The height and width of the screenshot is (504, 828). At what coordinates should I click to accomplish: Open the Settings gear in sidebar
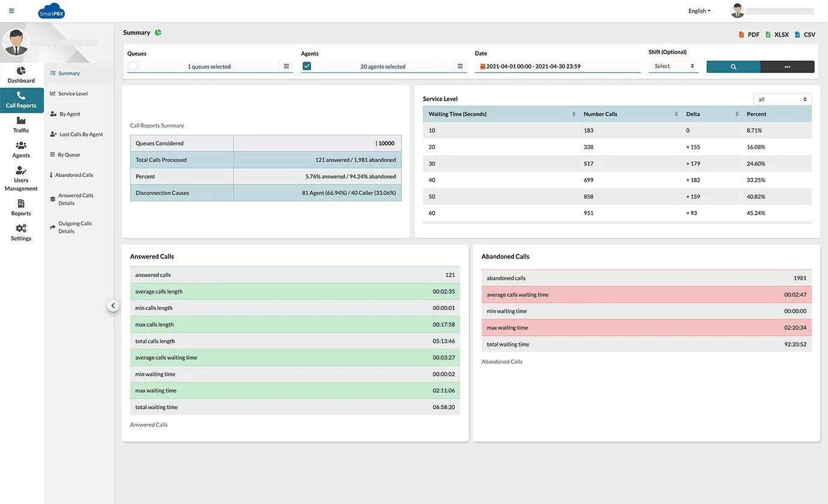click(21, 233)
